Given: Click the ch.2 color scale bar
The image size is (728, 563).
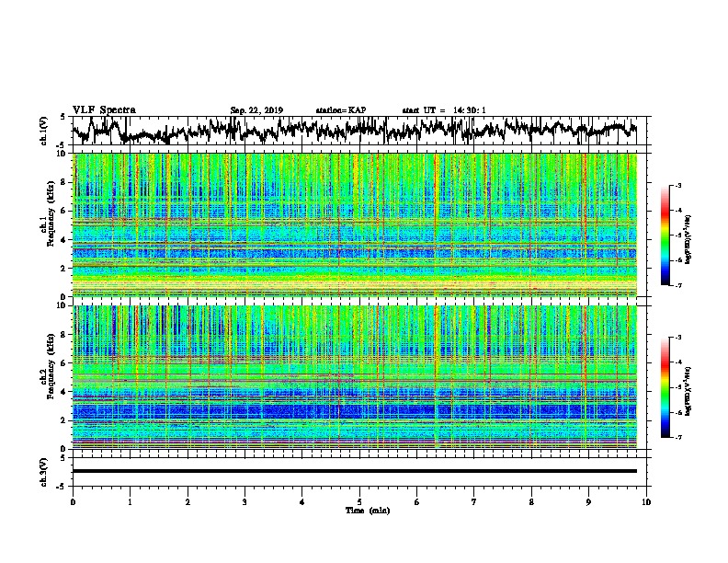Looking at the screenshot, I should point(665,387).
